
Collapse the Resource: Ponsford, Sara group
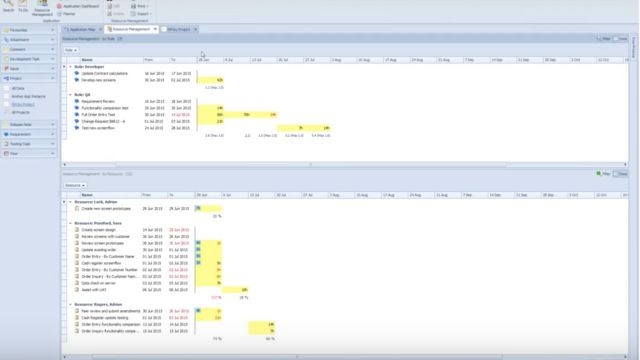pos(70,223)
